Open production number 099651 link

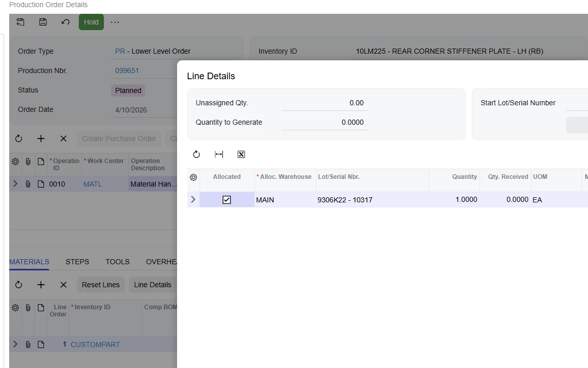tap(127, 71)
